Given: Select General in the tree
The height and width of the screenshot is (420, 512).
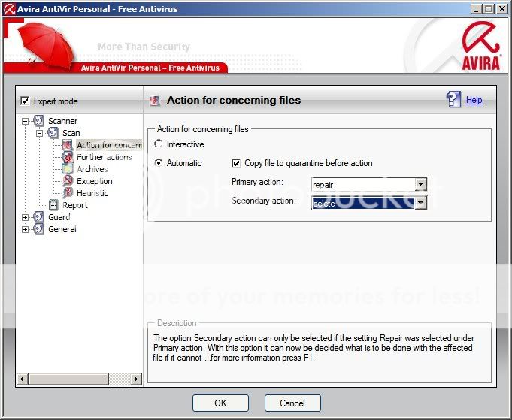Looking at the screenshot, I should (62, 229).
